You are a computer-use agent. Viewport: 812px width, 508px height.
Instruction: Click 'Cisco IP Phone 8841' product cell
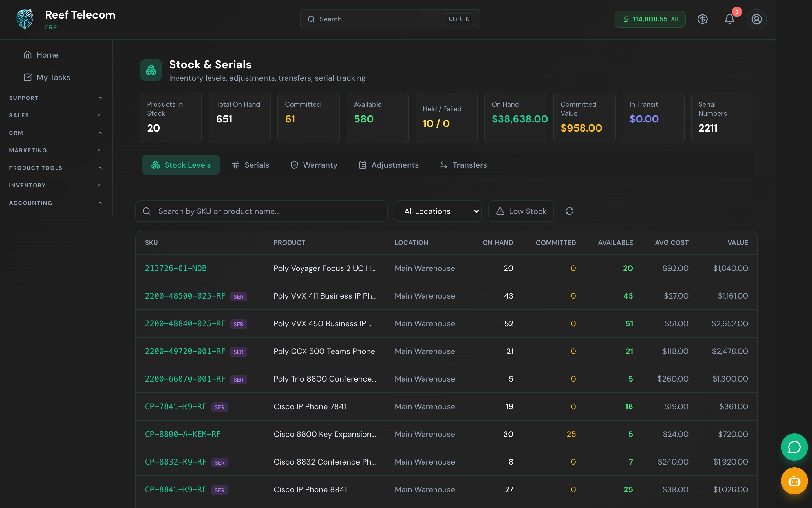(x=310, y=490)
